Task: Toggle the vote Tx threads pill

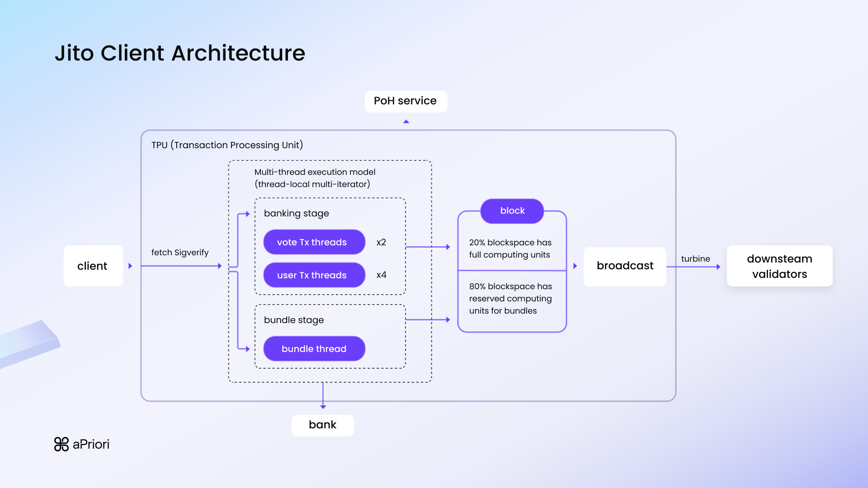Action: click(314, 242)
